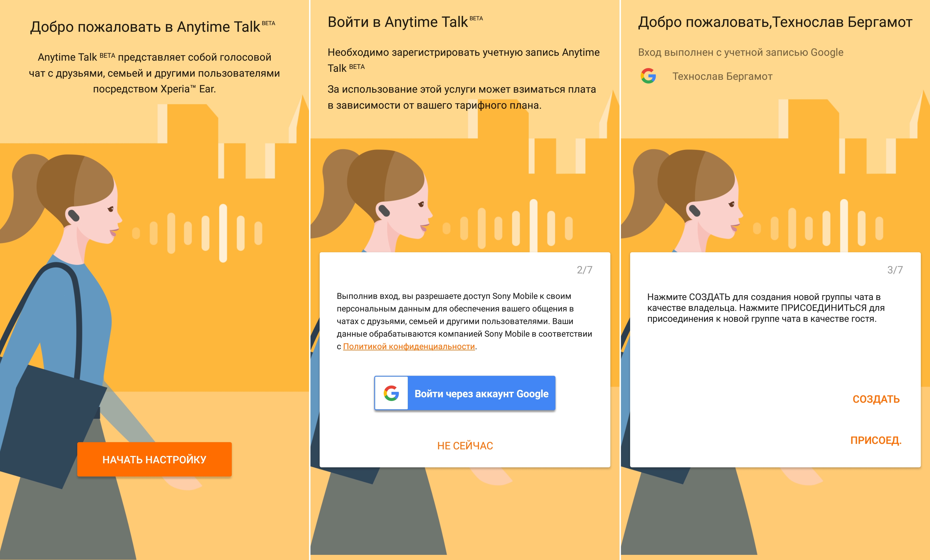Open the Политикой конфиденциальности link

click(409, 346)
